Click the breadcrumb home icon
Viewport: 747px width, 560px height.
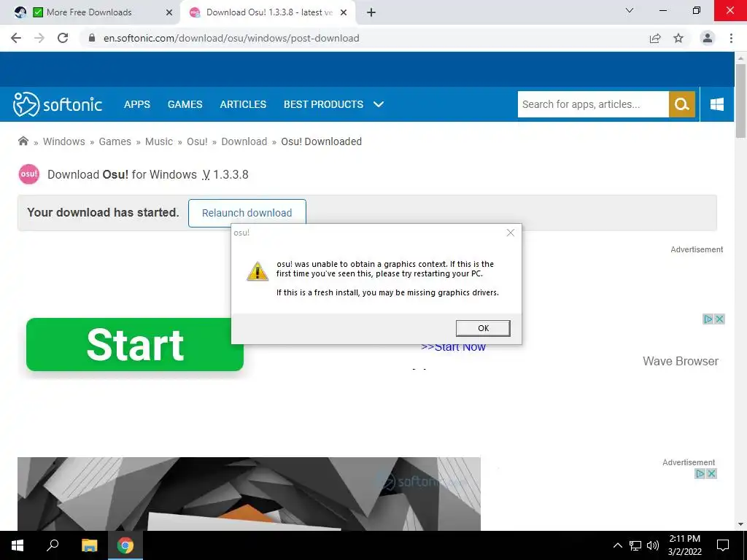click(x=23, y=141)
